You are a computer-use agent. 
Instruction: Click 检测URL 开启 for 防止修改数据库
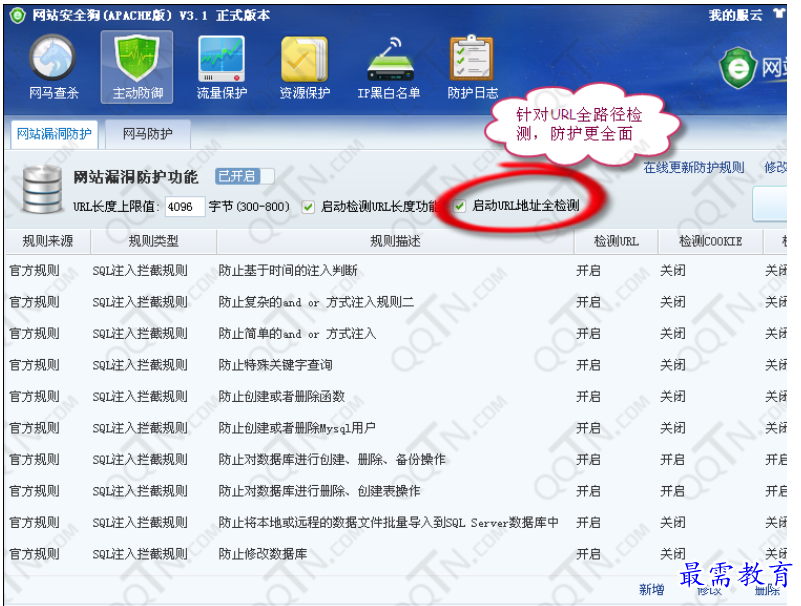pos(588,554)
